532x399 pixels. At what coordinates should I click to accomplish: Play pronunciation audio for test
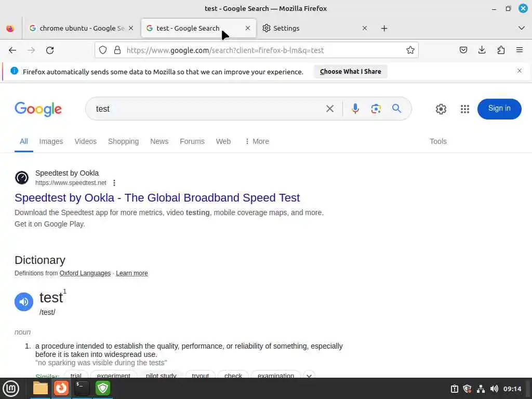(24, 302)
